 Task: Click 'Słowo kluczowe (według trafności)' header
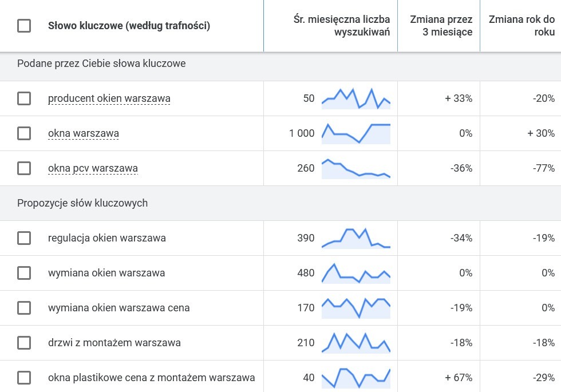[x=129, y=26]
